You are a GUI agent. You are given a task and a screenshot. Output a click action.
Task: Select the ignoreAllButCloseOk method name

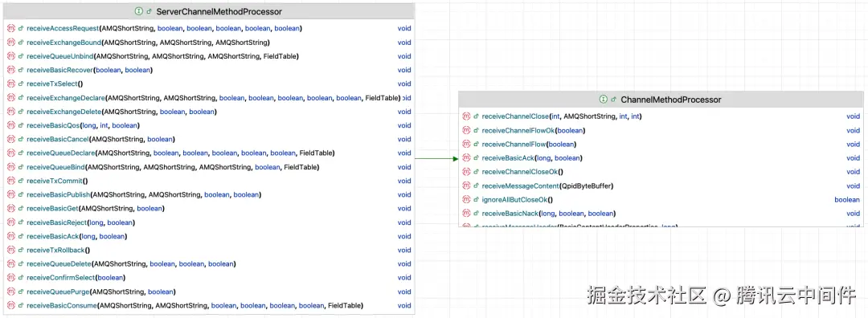tap(514, 199)
